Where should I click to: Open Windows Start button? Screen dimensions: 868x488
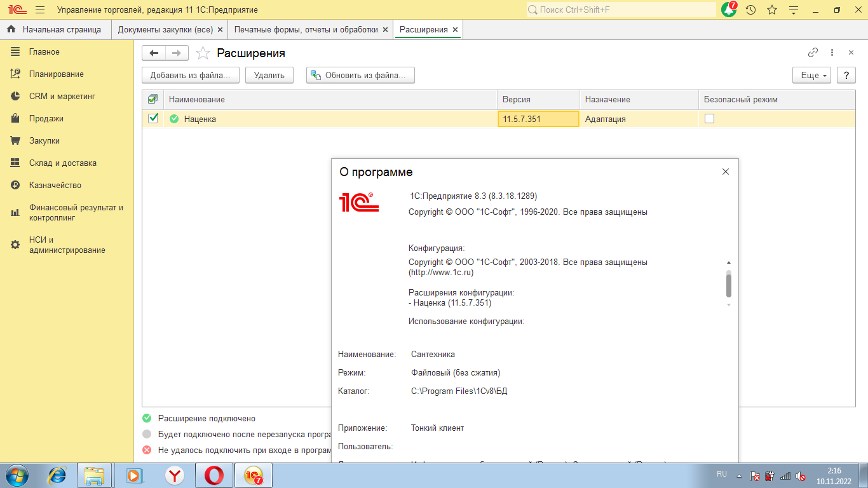[x=17, y=475]
